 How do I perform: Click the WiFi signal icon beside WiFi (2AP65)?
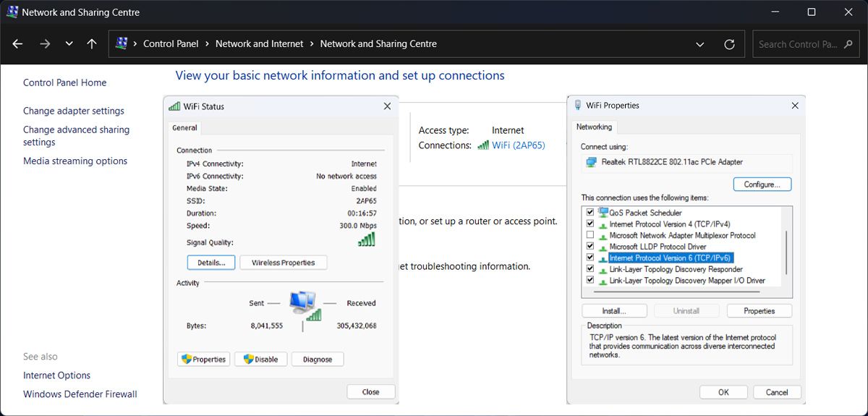point(483,145)
